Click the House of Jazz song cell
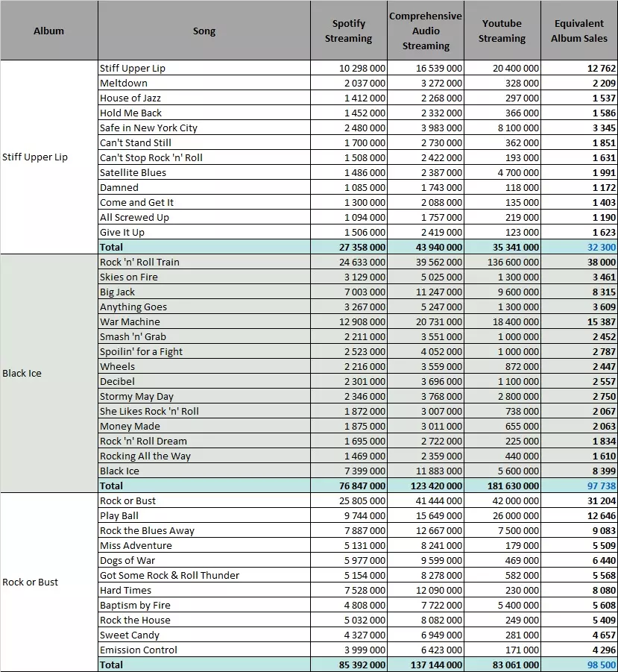Screen dimensions: 618x672 click(204, 98)
